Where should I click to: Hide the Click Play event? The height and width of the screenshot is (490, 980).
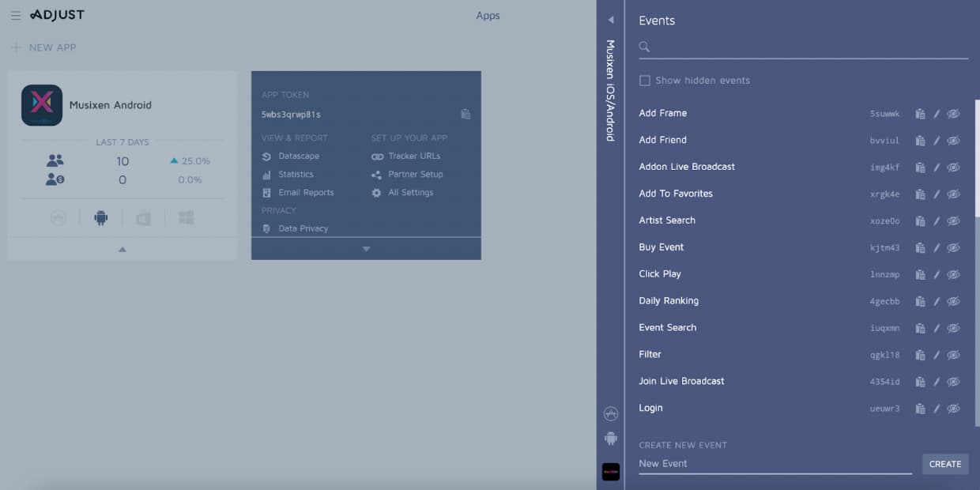pyautogui.click(x=954, y=275)
